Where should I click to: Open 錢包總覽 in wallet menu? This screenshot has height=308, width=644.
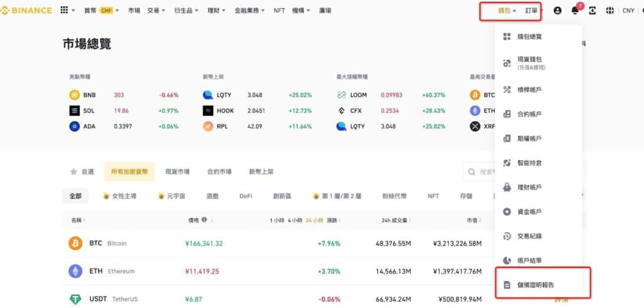(x=529, y=36)
